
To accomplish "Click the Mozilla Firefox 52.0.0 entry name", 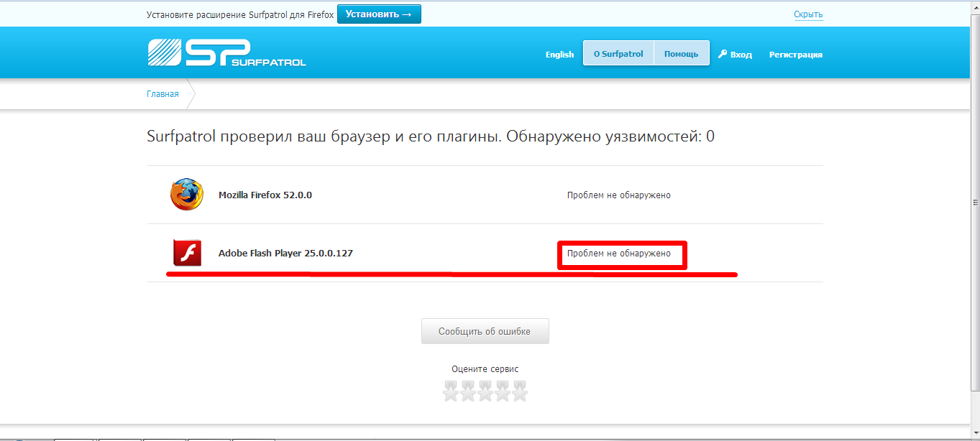I will [x=265, y=195].
